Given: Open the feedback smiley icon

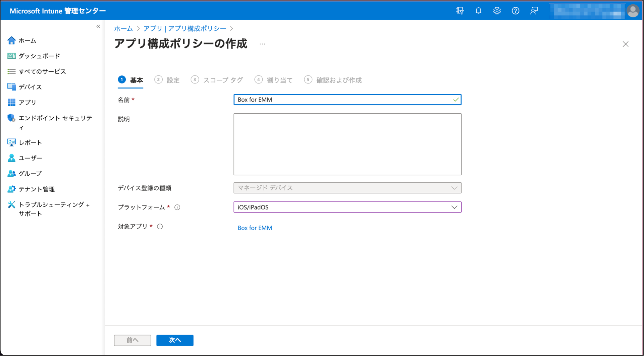Looking at the screenshot, I should tap(534, 10).
